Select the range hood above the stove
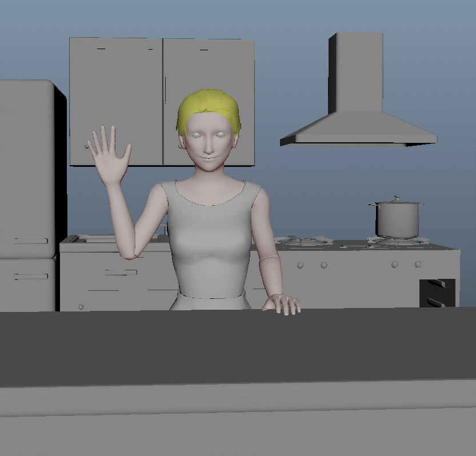The image size is (476, 456). coord(358,90)
